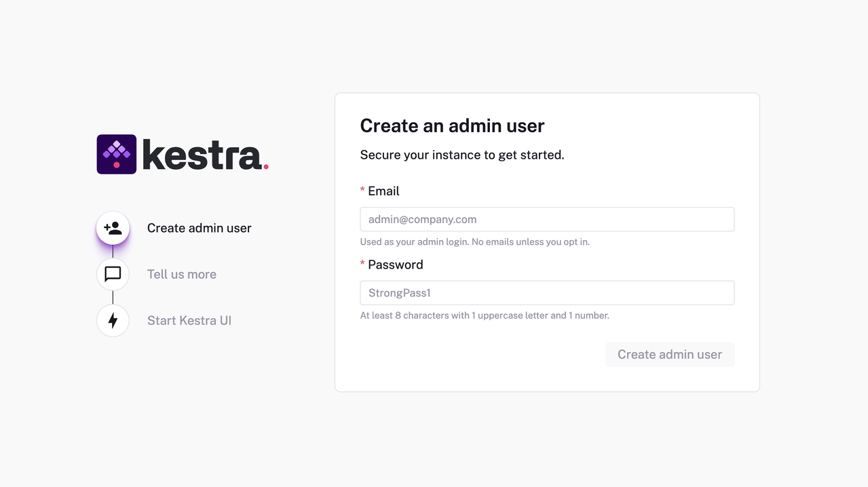868x487 pixels.
Task: Open the Tell us more section
Action: pos(181,274)
